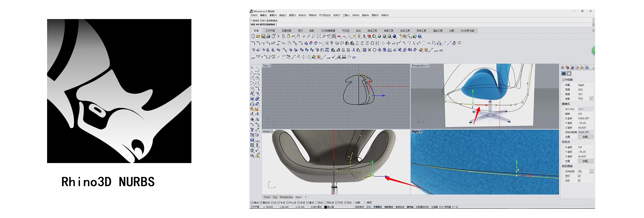Viewport: 644px width, 218px height.
Task: Switch to the 曲面工具 toolbar tab
Action: point(388,31)
